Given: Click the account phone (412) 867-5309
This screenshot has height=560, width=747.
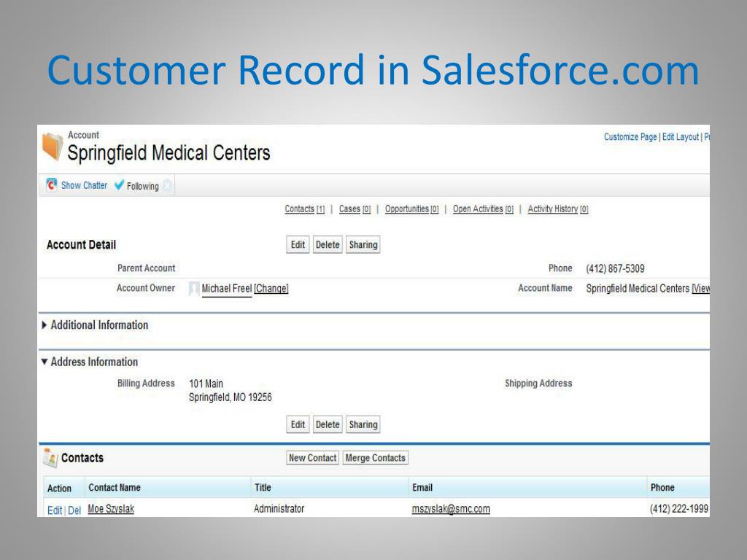Looking at the screenshot, I should [615, 268].
